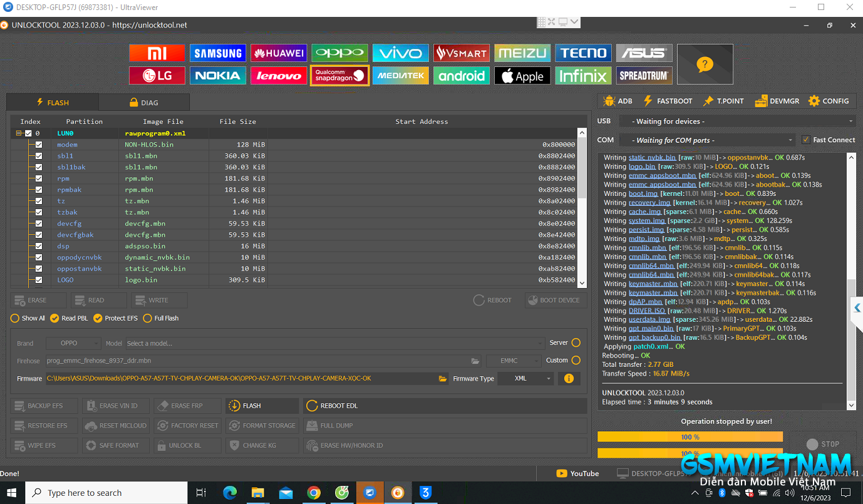Open File Explorer from the taskbar
863x504 pixels.
click(x=257, y=493)
